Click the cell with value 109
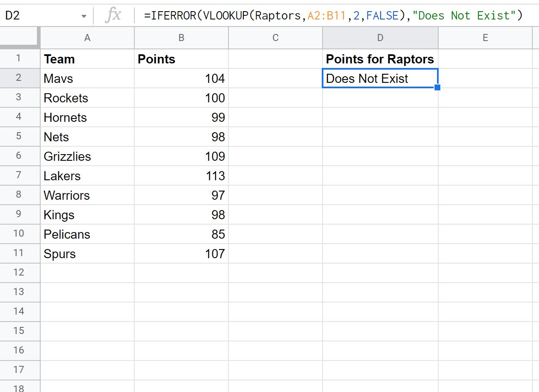This screenshot has height=392, width=539. tap(181, 156)
